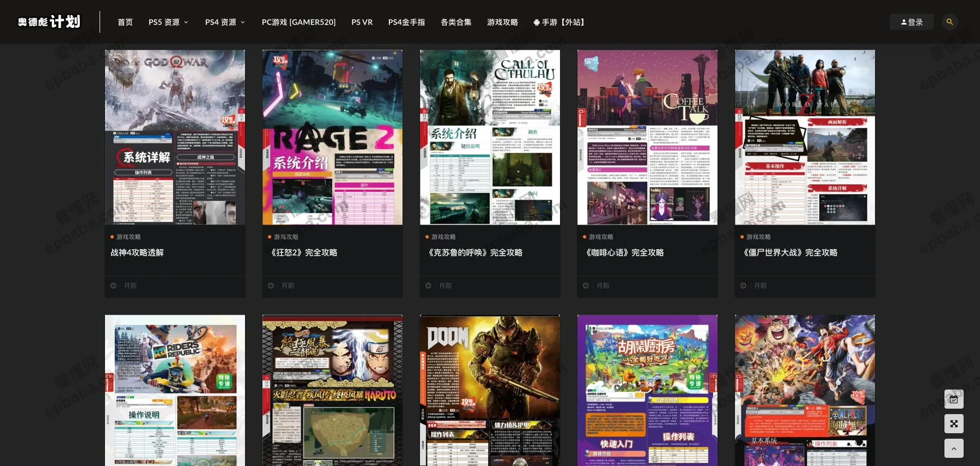The height and width of the screenshot is (466, 980).
Task: Click the clock icon under 战神4攻略透解
Action: coord(113,286)
